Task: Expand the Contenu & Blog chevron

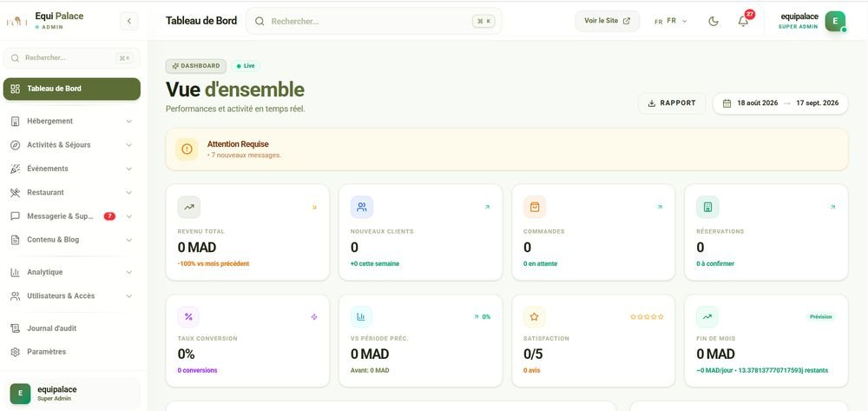Action: click(129, 240)
